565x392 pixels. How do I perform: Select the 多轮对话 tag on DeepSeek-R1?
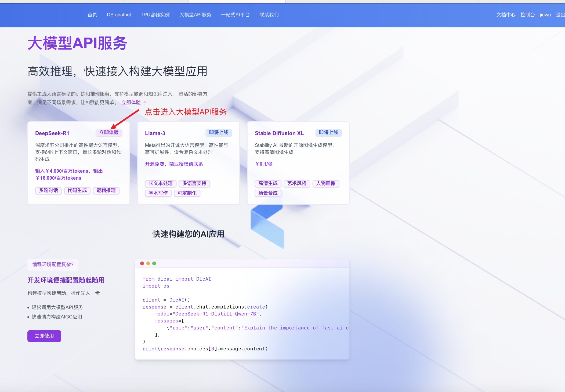[x=48, y=191]
